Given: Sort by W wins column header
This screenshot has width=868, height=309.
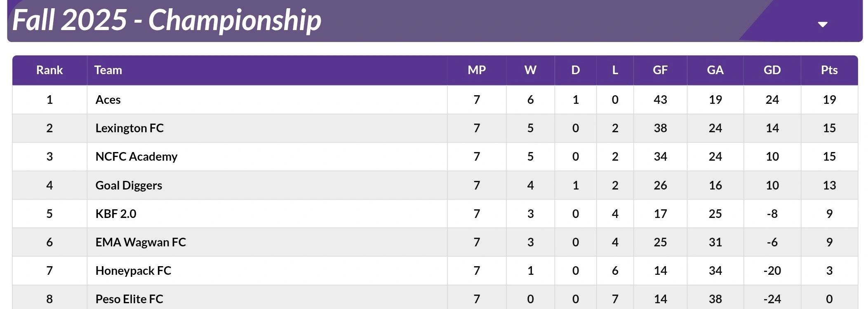Looking at the screenshot, I should pyautogui.click(x=530, y=70).
